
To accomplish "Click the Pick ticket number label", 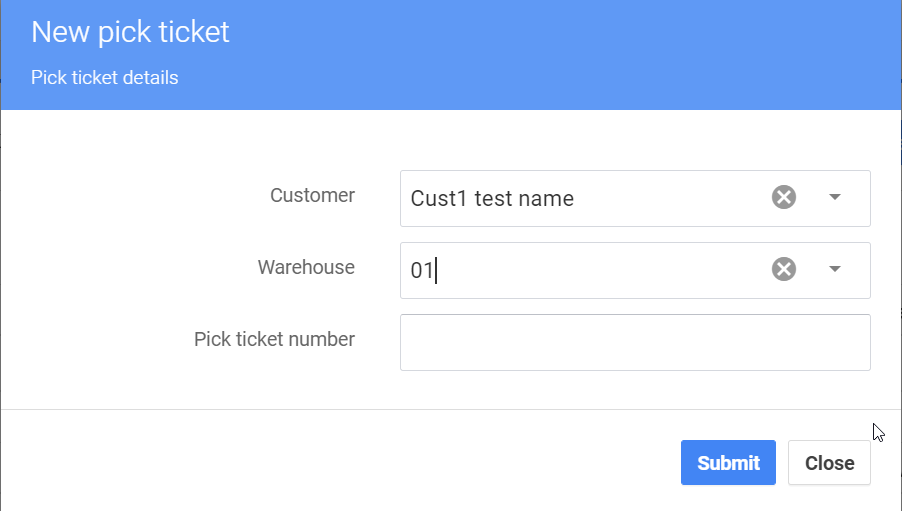I will [x=274, y=339].
